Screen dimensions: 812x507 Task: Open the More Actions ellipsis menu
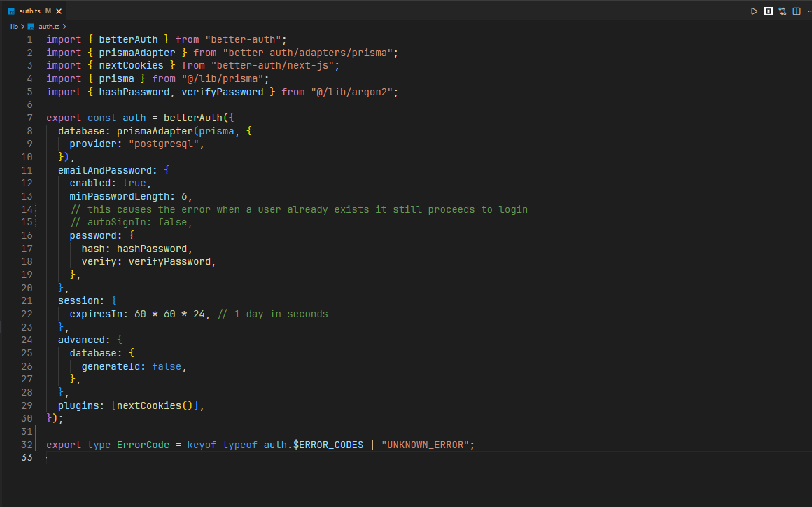point(809,11)
